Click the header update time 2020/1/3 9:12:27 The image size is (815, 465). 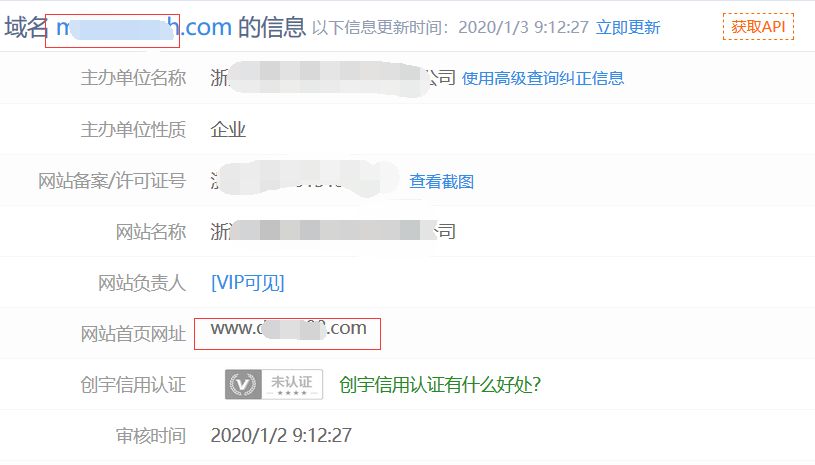click(x=523, y=27)
